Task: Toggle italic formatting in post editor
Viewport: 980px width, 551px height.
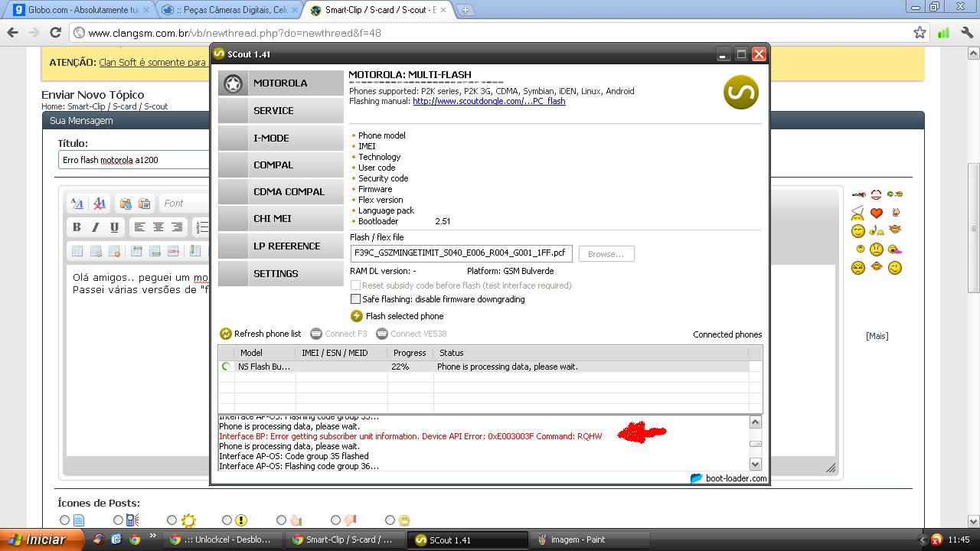Action: pos(95,227)
